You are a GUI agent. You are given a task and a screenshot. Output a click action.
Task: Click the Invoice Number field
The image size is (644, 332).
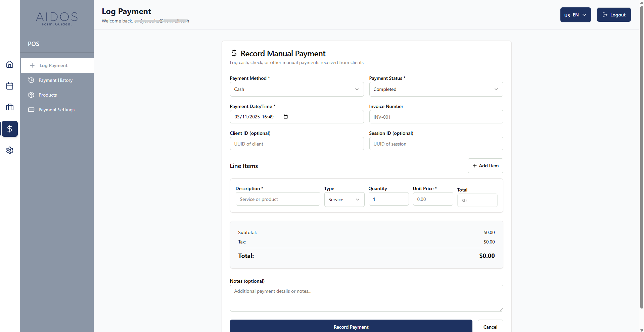tap(436, 117)
